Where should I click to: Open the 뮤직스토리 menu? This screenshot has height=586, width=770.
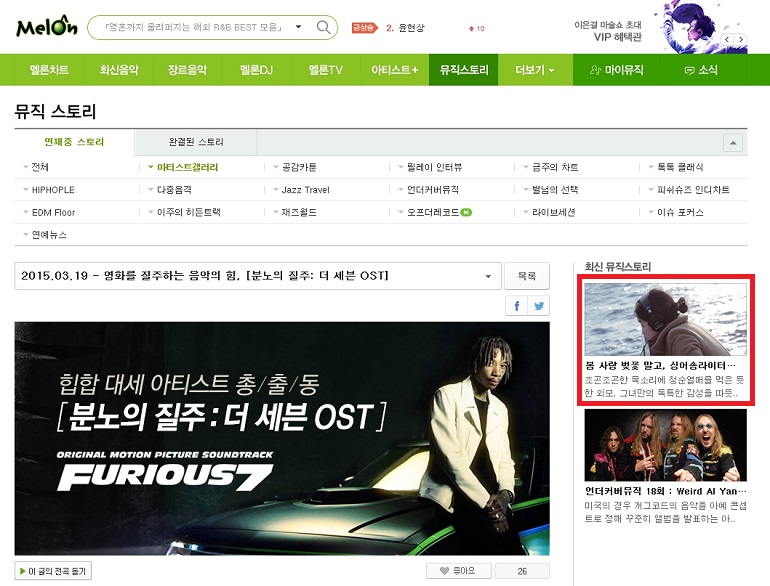[x=464, y=70]
